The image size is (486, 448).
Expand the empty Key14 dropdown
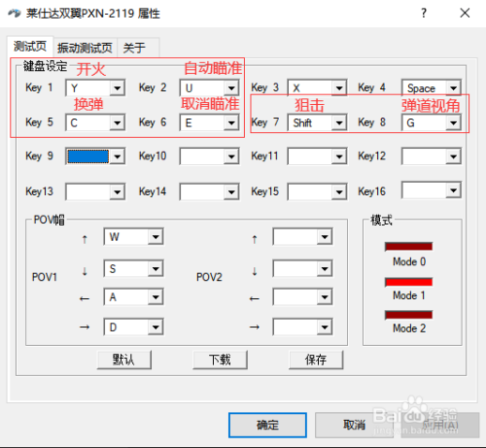(x=209, y=192)
